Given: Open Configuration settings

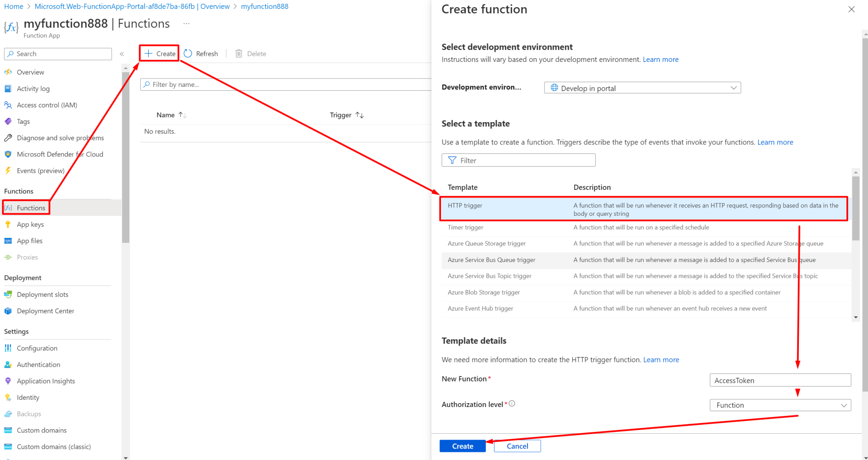Looking at the screenshot, I should tap(37, 348).
